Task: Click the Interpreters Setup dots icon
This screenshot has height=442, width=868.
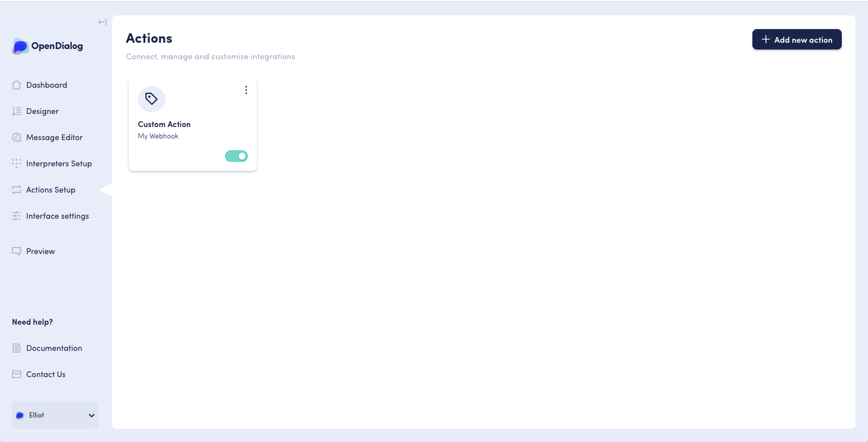Action: point(17,163)
